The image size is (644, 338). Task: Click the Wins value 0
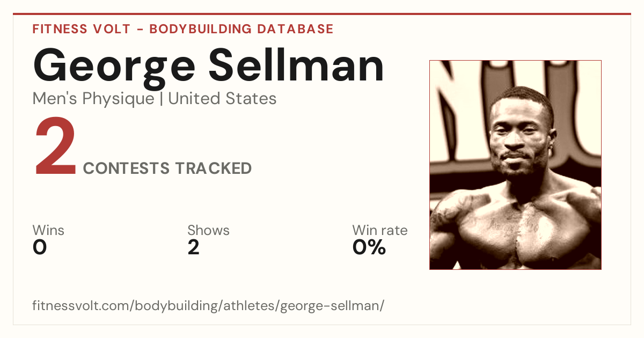click(40, 247)
